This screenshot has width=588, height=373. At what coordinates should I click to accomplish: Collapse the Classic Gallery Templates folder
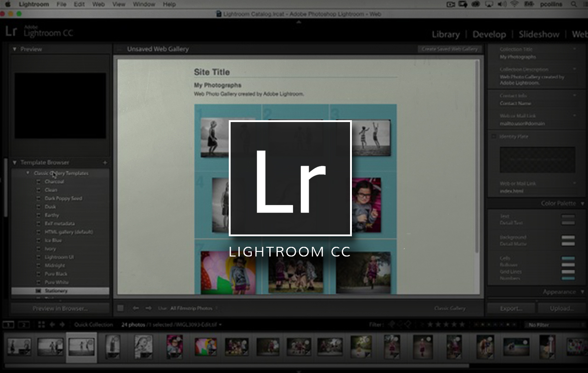[28, 173]
